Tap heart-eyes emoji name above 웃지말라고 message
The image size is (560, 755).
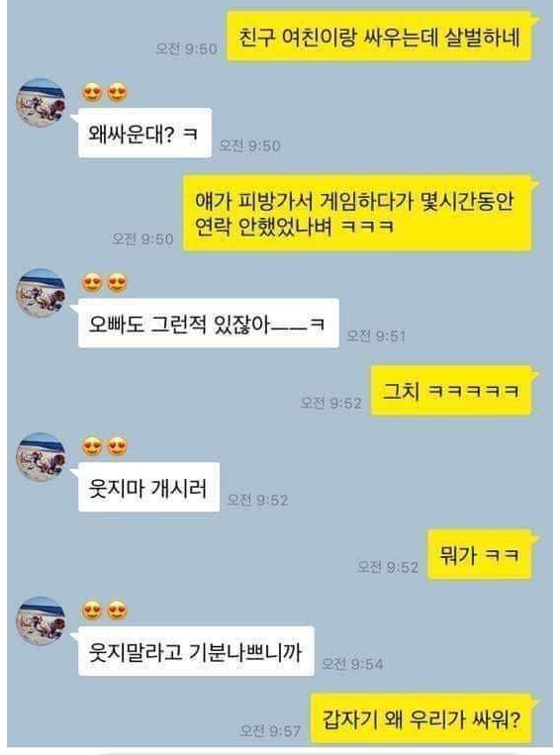(105, 611)
